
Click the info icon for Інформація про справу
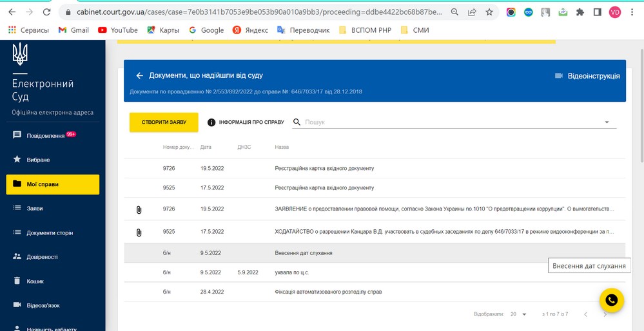coord(211,122)
